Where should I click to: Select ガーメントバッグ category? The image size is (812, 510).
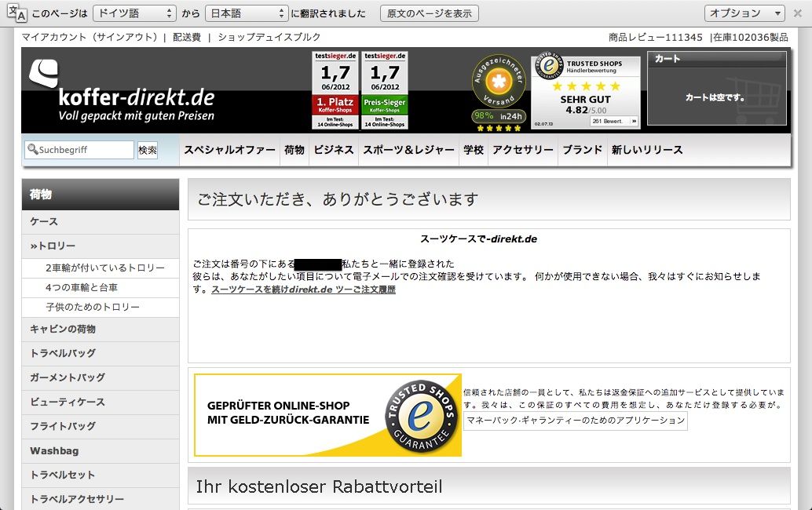pos(101,378)
